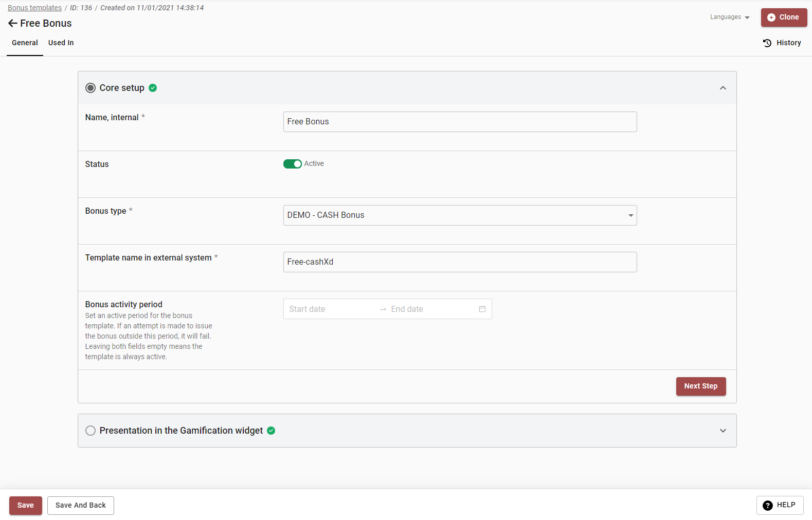The height and width of the screenshot is (520, 812).
Task: Click the Template name in external system field
Action: point(460,262)
